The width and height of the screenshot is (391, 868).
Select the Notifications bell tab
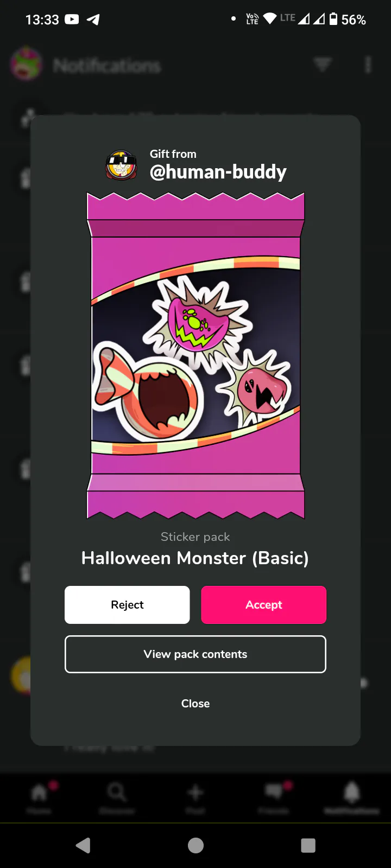[x=352, y=797]
